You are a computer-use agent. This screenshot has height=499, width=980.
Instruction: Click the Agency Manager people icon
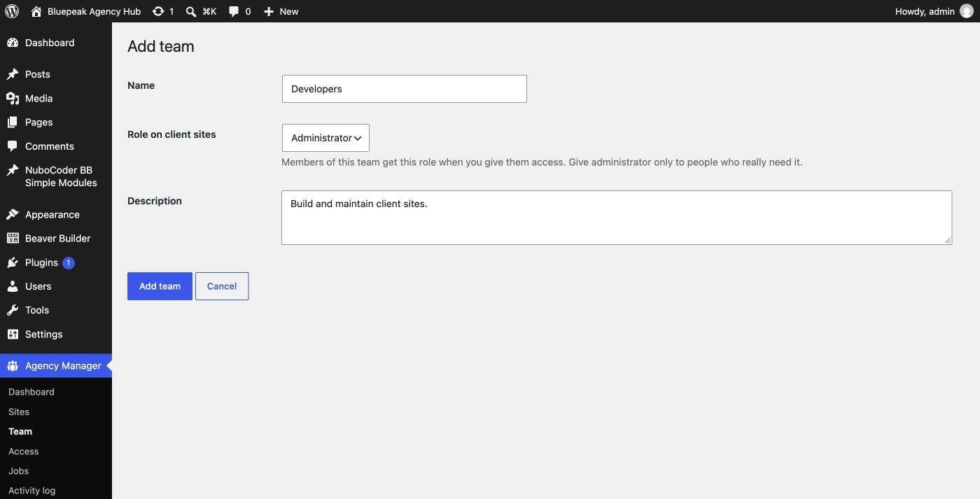13,365
